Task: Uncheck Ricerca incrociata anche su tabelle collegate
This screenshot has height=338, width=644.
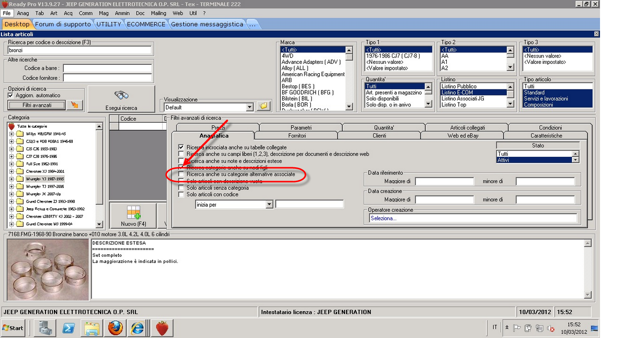Action: (181, 147)
